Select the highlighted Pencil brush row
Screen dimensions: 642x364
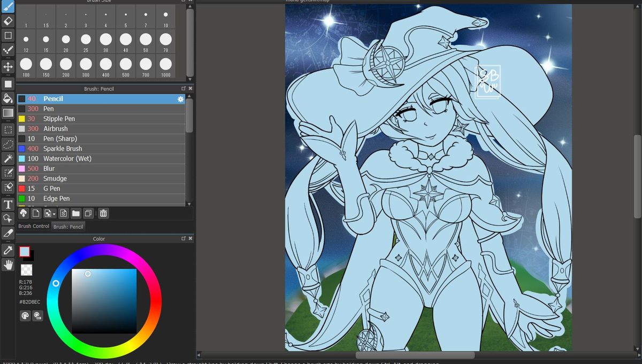coord(101,99)
